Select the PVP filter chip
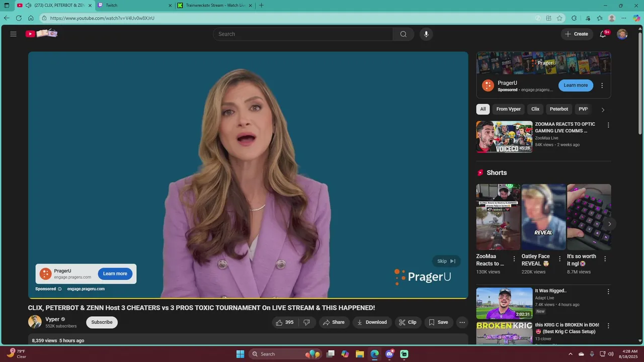The width and height of the screenshot is (644, 362). pos(583,109)
